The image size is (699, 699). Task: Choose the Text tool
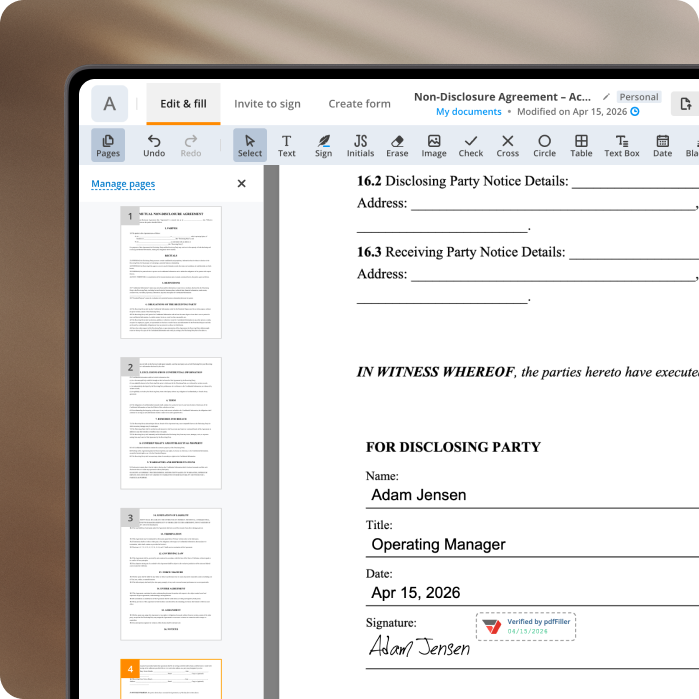pos(287,145)
